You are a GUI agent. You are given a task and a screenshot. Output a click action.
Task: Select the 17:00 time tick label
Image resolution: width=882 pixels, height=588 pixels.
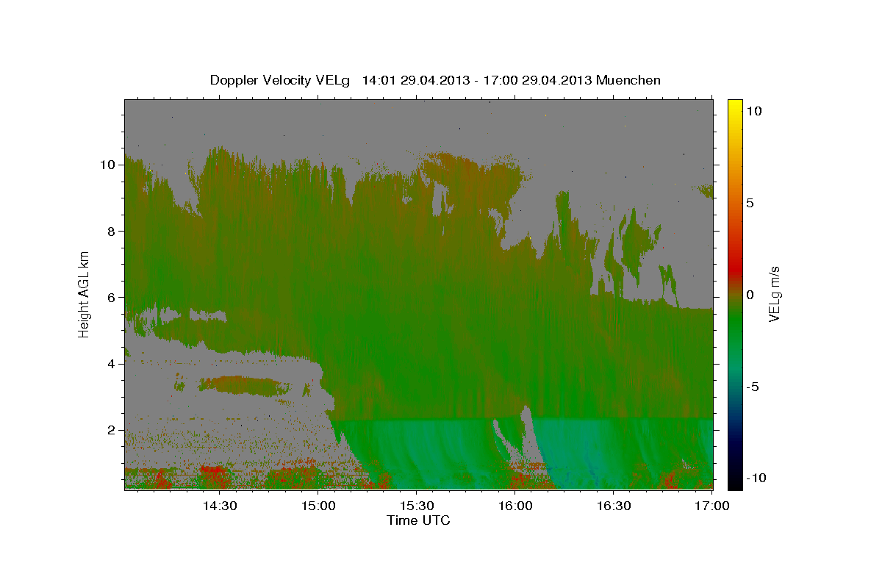click(711, 506)
